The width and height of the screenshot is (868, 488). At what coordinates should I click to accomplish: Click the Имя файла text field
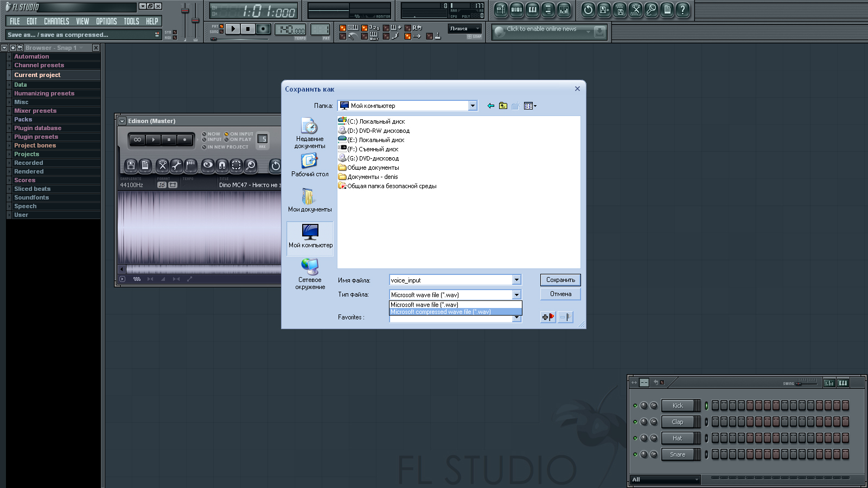(x=451, y=280)
